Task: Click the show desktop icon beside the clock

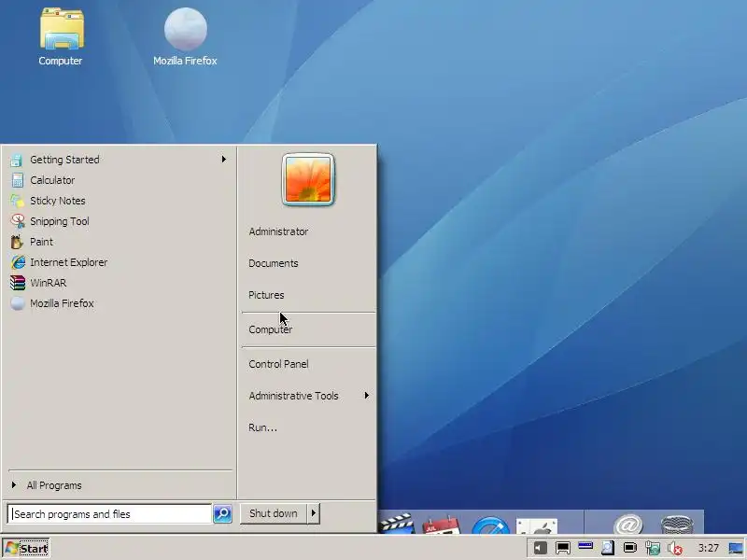Action: [736, 548]
